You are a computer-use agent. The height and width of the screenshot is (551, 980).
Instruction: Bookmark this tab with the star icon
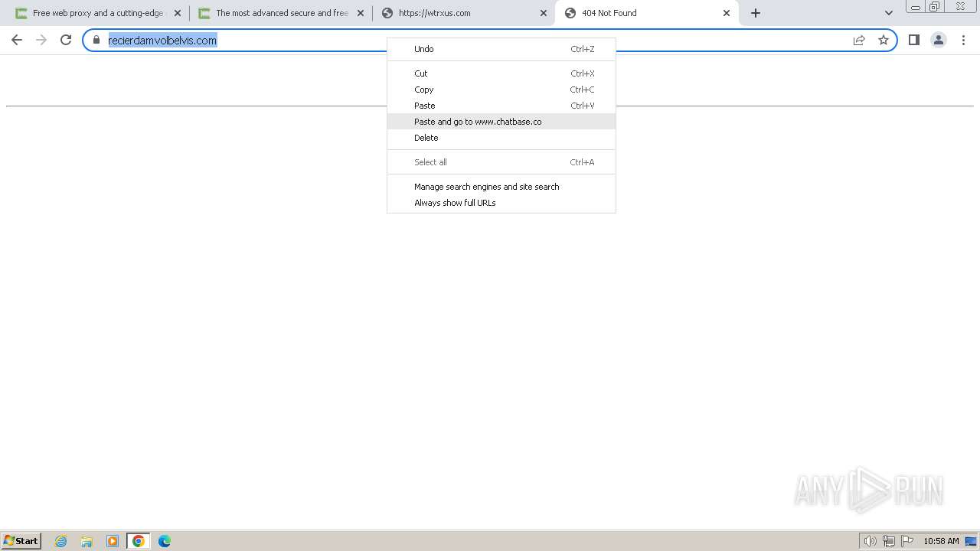884,40
